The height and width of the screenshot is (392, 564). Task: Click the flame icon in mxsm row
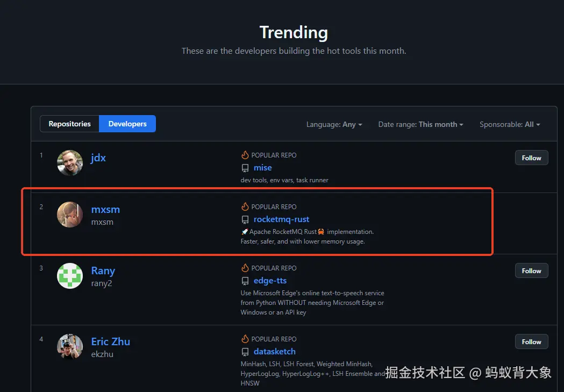pyautogui.click(x=245, y=206)
